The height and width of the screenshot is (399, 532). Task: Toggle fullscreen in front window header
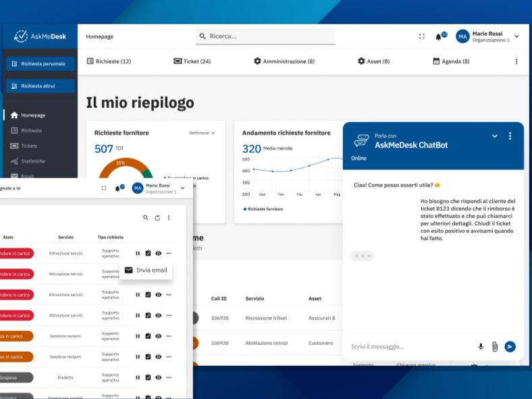coord(104,188)
